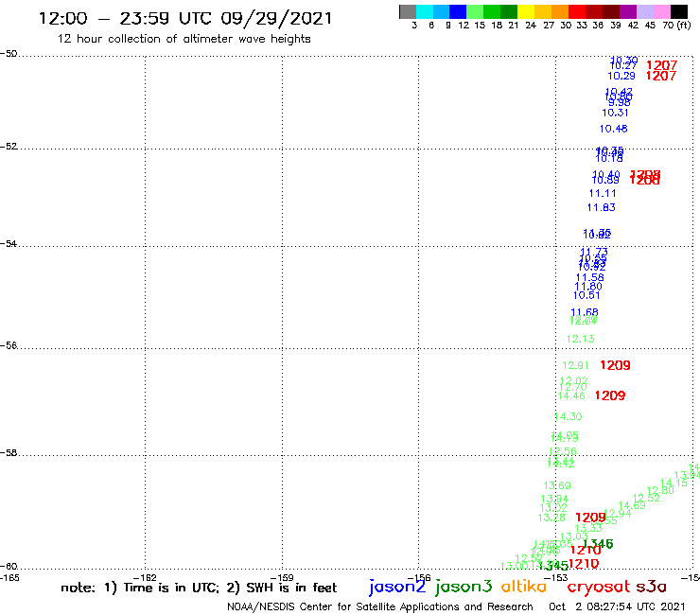Click the green 13.28 wave height value
Screen dimensions: 700x615
point(551,518)
